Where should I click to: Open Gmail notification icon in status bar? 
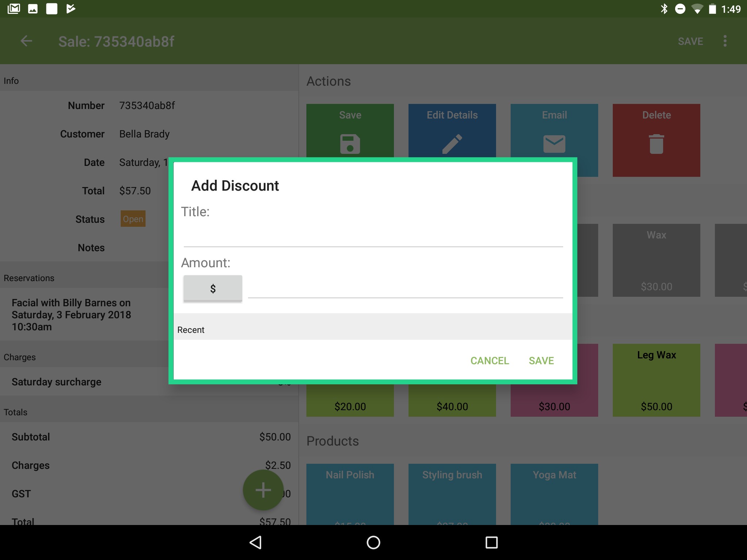pyautogui.click(x=14, y=9)
